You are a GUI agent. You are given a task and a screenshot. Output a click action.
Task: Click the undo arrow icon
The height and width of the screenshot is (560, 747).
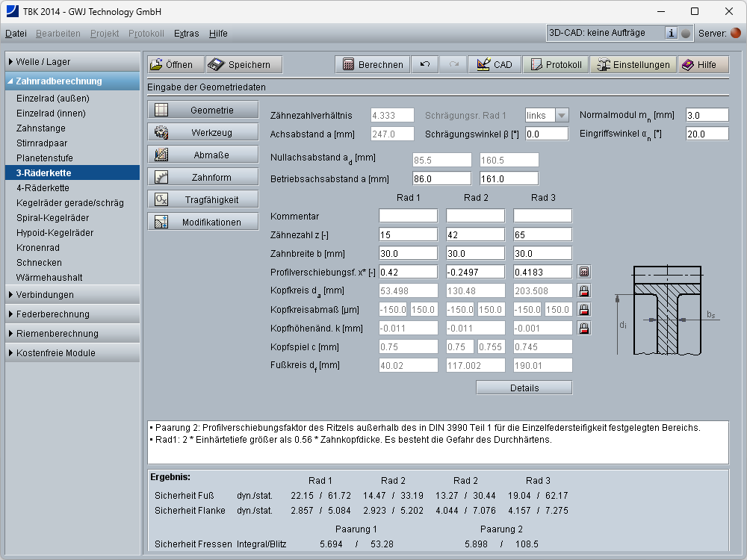(x=425, y=65)
